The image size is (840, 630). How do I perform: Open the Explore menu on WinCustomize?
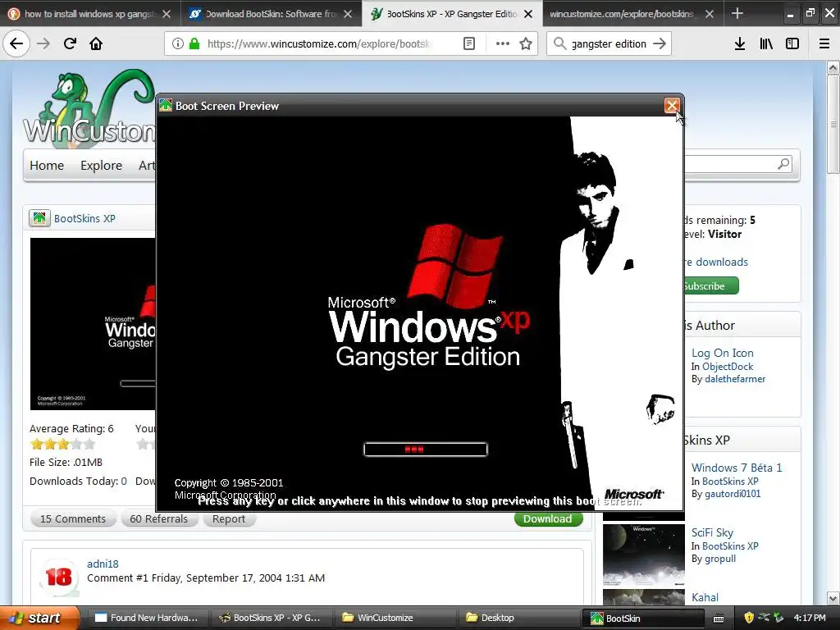tap(101, 166)
